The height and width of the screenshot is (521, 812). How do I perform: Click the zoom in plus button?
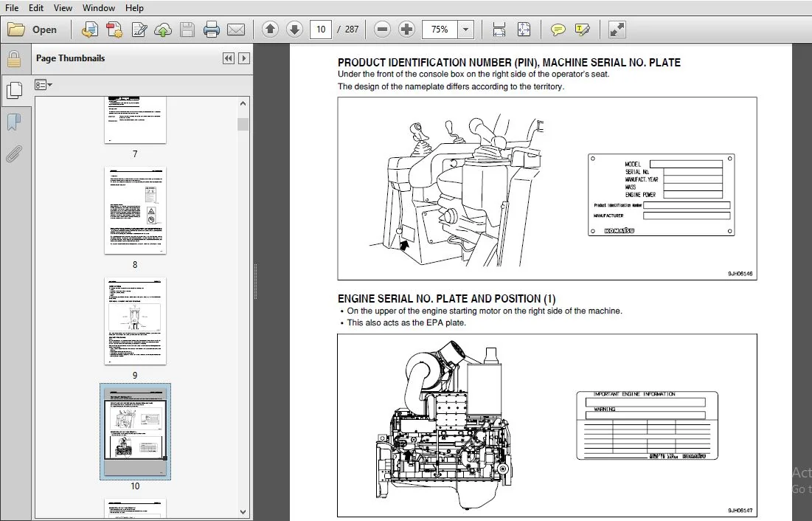pyautogui.click(x=406, y=30)
